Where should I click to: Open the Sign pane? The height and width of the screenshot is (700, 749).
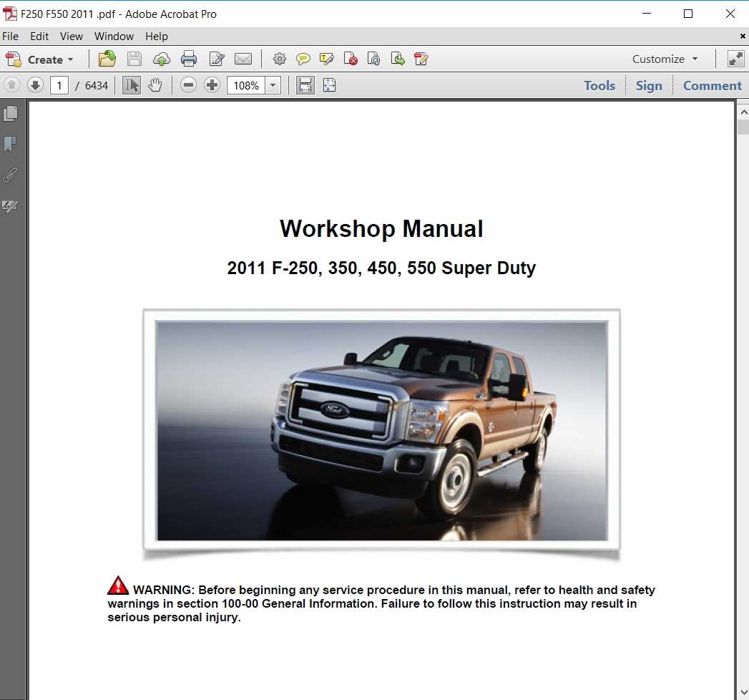(x=649, y=85)
